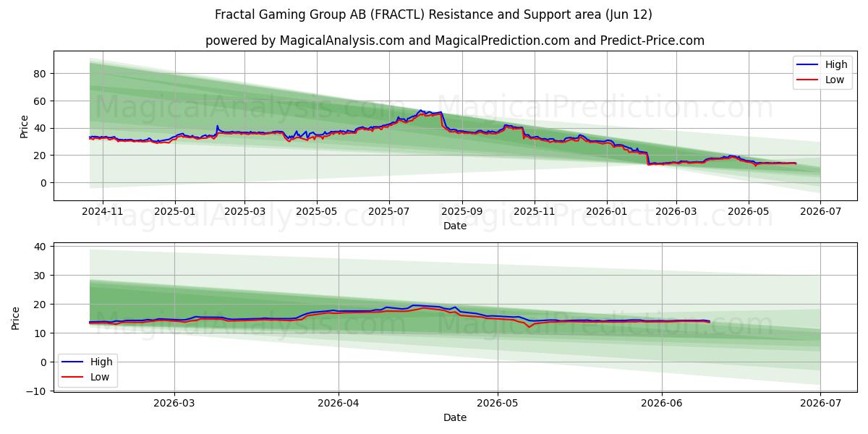Click High in the lower chart legend
This screenshot has height=434, width=868.
pos(101,362)
